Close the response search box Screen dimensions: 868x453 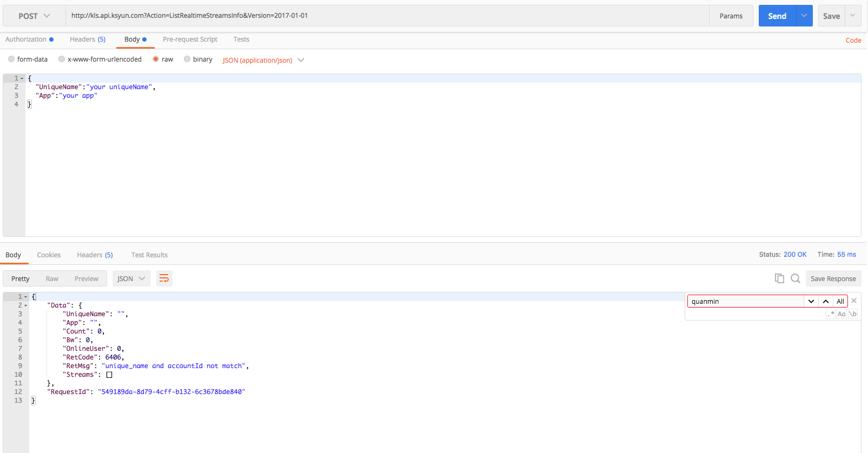pos(854,301)
